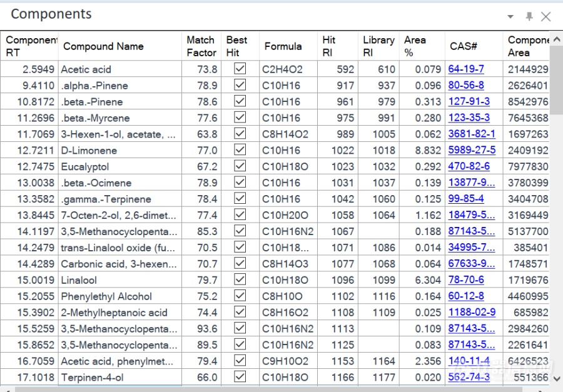Toggle Best Hit checkbox for D-Limonene
The width and height of the screenshot is (563, 392).
click(240, 149)
